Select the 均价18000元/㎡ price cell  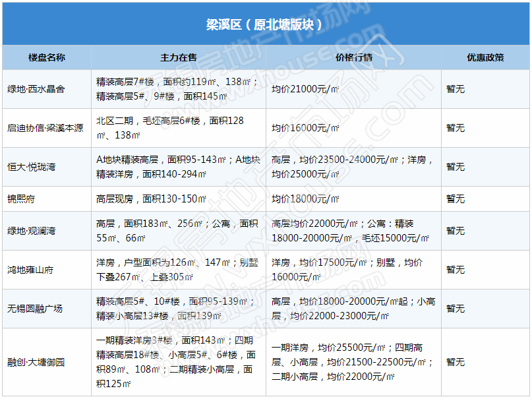pyautogui.click(x=305, y=199)
